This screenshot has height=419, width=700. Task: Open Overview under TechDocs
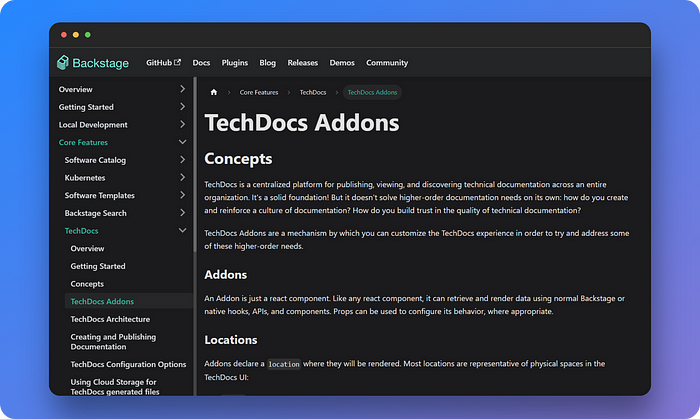87,249
